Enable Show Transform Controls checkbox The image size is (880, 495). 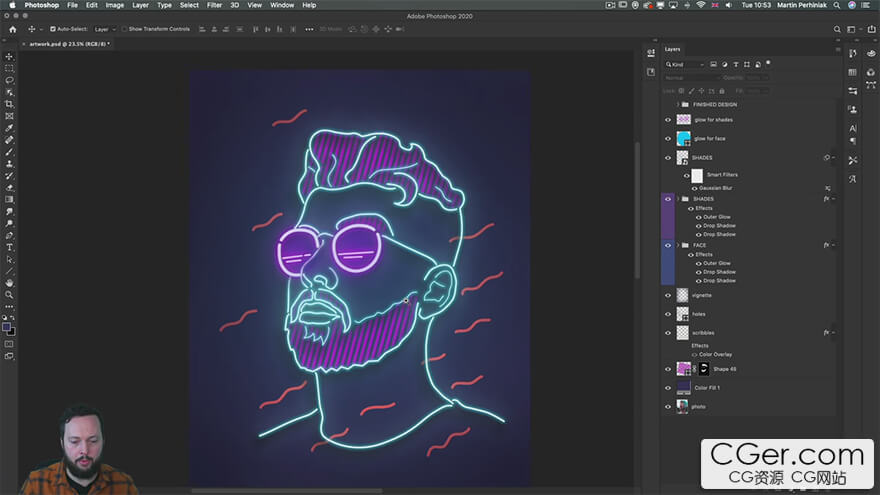125,29
